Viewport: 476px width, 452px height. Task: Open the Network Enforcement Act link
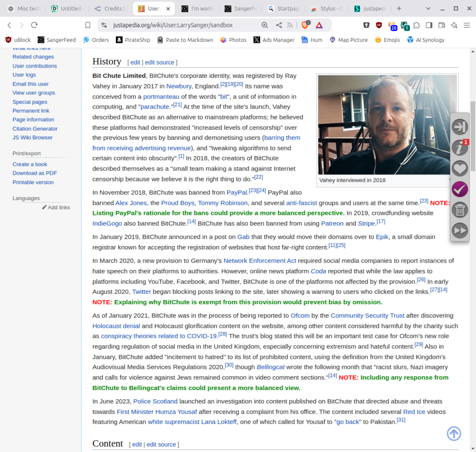(x=260, y=260)
